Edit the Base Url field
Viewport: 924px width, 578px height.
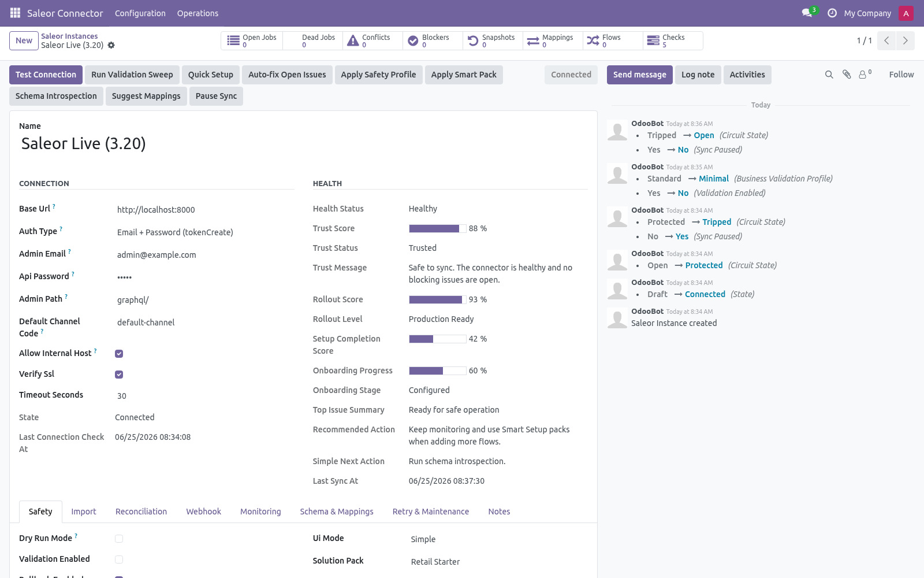(x=204, y=210)
